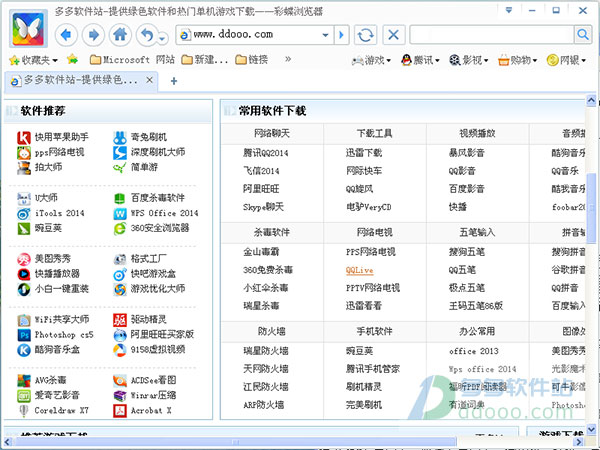Viewport: 600px width, 450px height.
Task: Click the empty search input box
Action: [492, 35]
